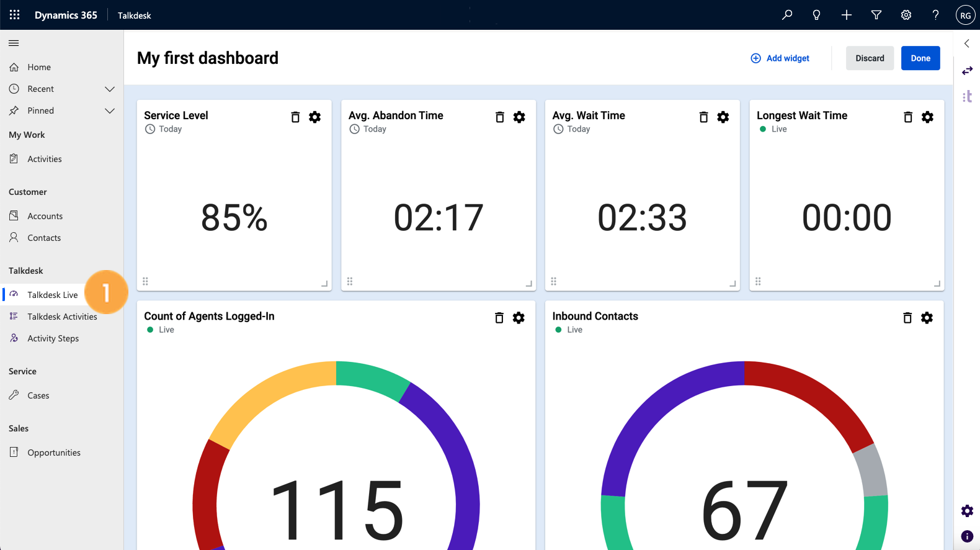Click the 115 agents count value
Screen dimensions: 980x550
(x=338, y=510)
